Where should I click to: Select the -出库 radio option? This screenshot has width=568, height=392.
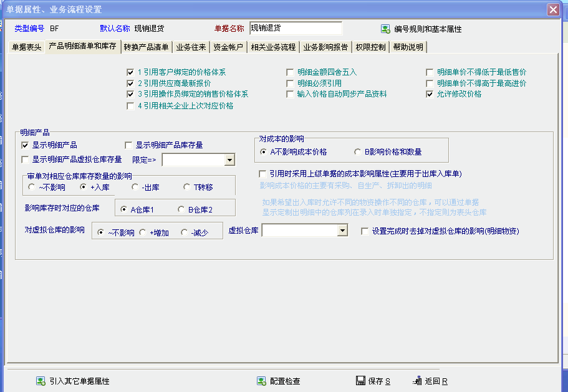point(135,187)
